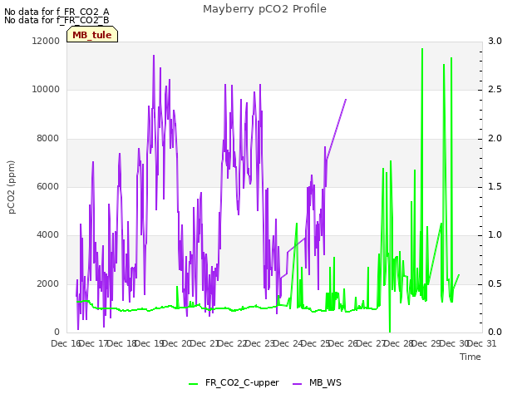The width and height of the screenshot is (532, 399).
Task: Click the 4000 y-axis tick label
Action: (48, 234)
